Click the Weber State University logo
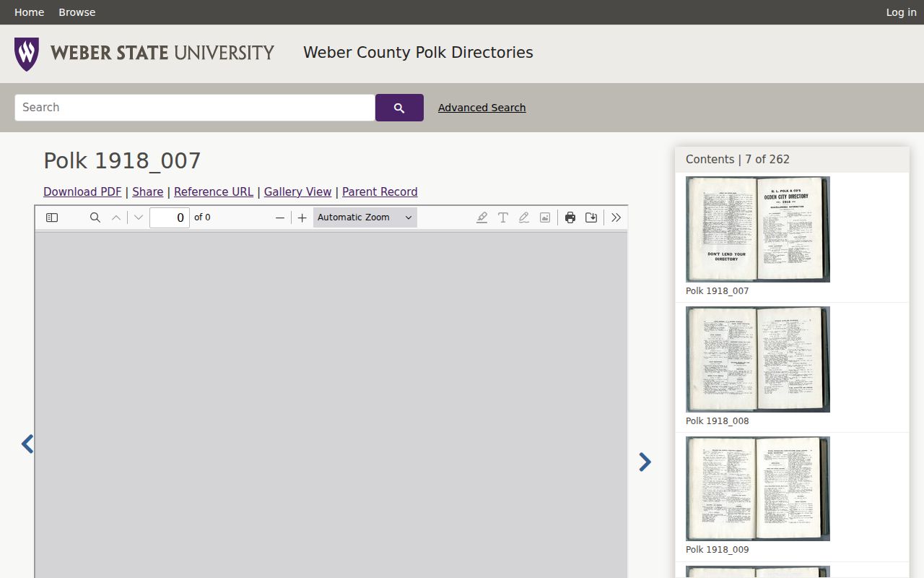 tap(144, 53)
